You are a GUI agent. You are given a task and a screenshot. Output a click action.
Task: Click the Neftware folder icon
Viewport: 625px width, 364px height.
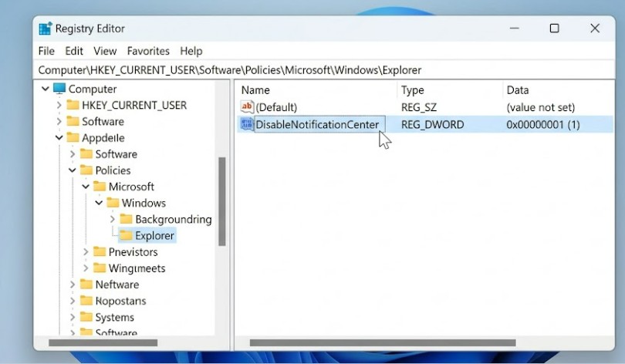click(86, 285)
